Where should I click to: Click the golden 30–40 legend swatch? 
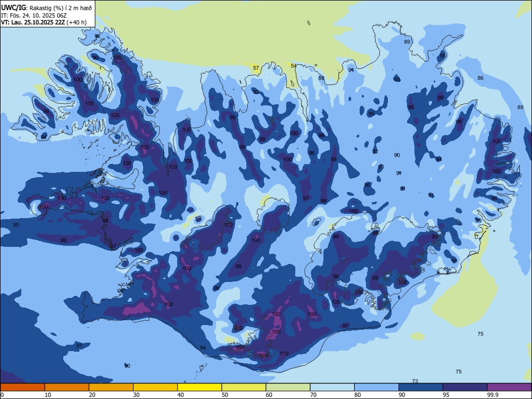coord(155,387)
